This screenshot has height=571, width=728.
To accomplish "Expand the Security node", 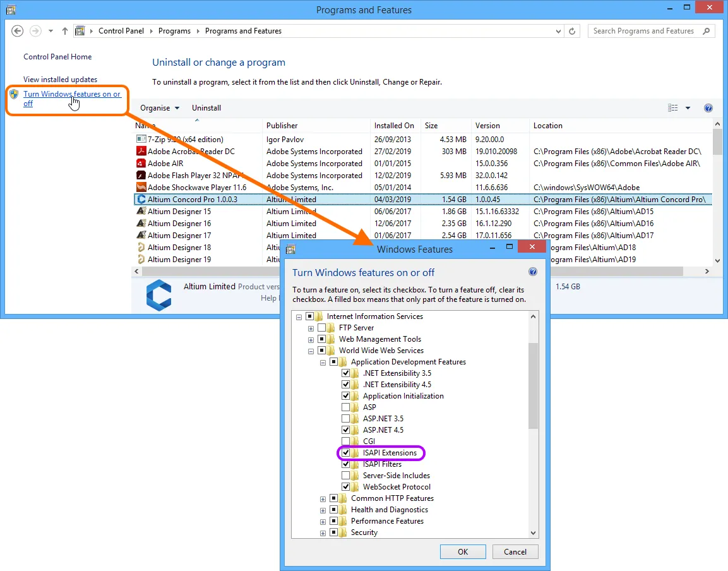I will point(323,533).
